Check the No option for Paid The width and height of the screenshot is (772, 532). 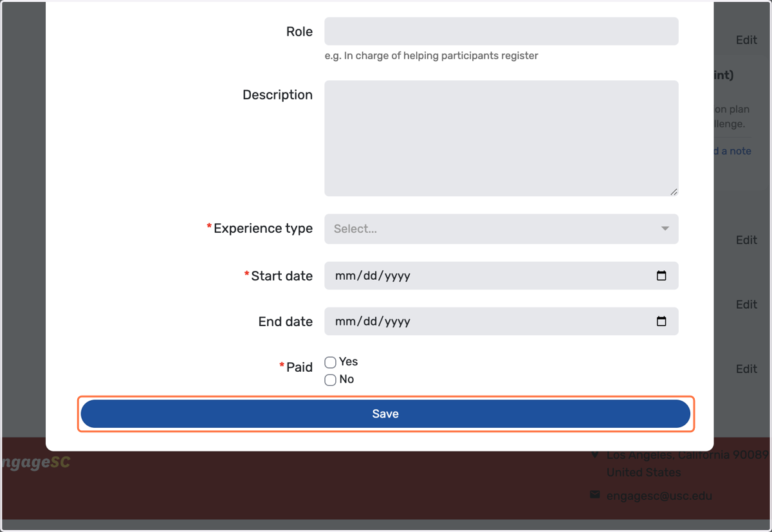click(330, 380)
